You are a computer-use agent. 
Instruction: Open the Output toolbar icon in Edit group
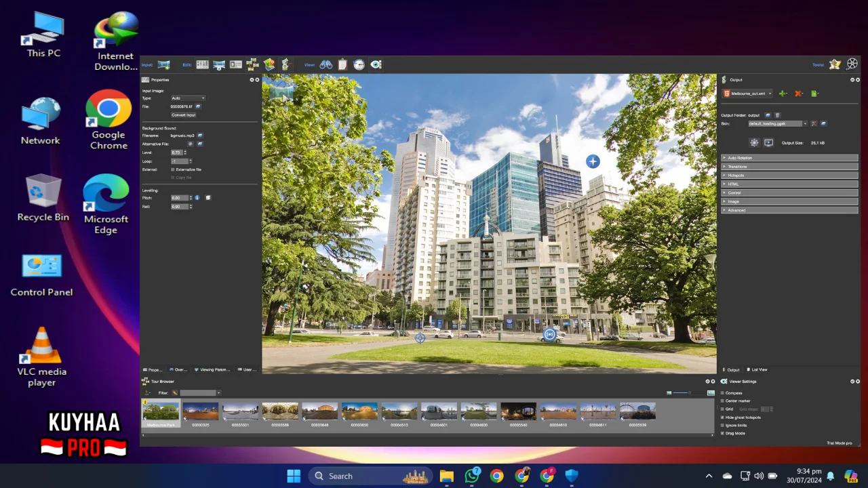(285, 64)
